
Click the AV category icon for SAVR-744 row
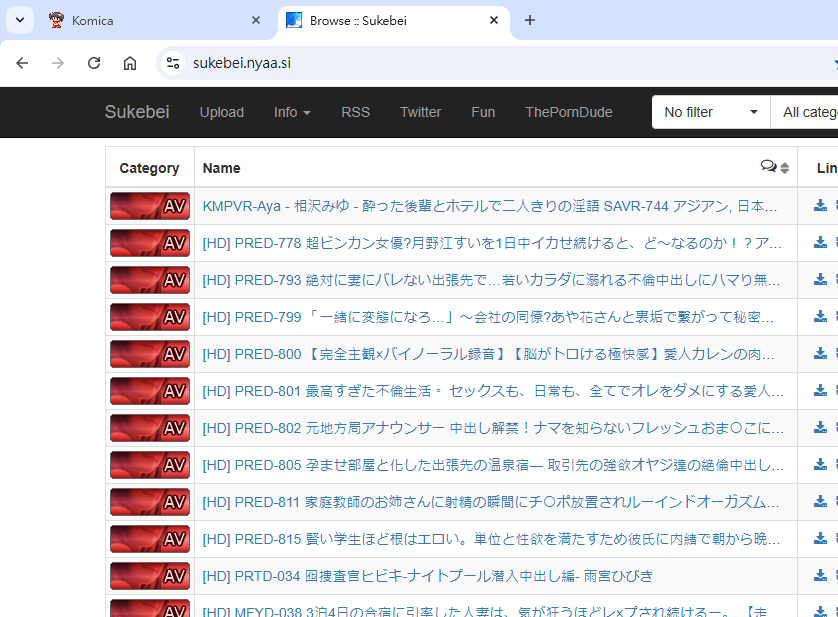[x=150, y=206]
